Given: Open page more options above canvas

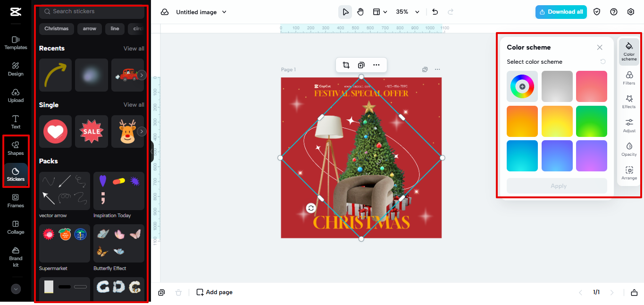Looking at the screenshot, I should click(437, 69).
